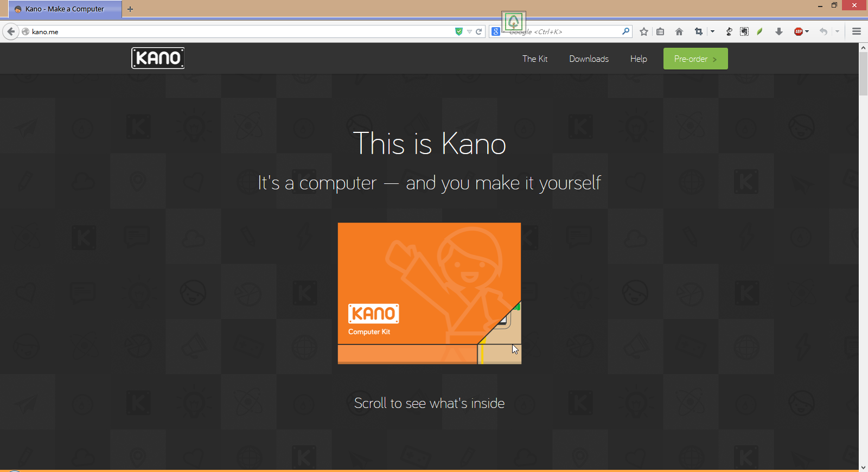The height and width of the screenshot is (472, 868).
Task: Click the Google search engine icon
Action: click(x=496, y=31)
